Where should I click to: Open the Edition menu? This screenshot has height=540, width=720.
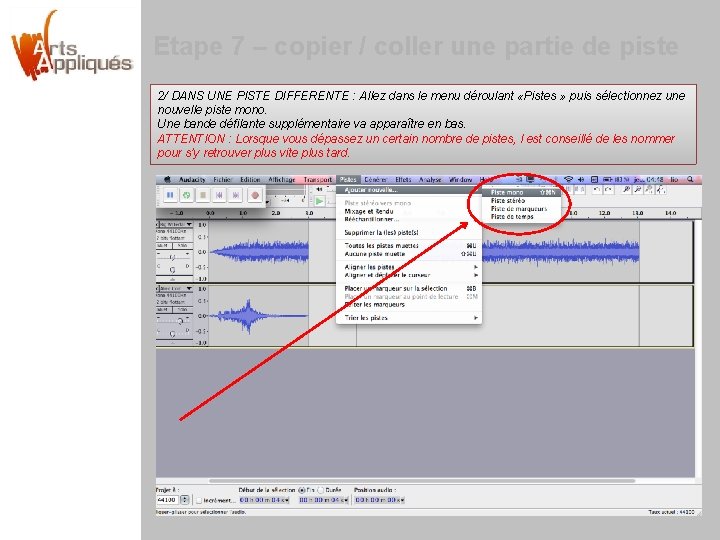coord(250,180)
